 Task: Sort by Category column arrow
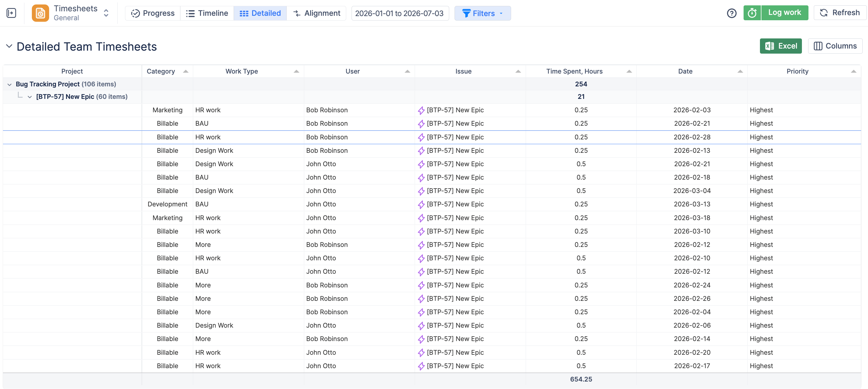(186, 71)
